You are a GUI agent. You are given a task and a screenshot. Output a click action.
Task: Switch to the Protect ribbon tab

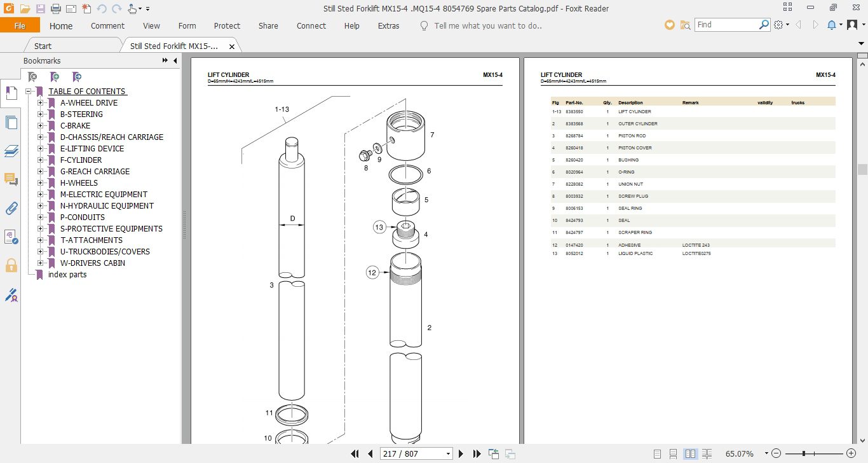(x=227, y=26)
